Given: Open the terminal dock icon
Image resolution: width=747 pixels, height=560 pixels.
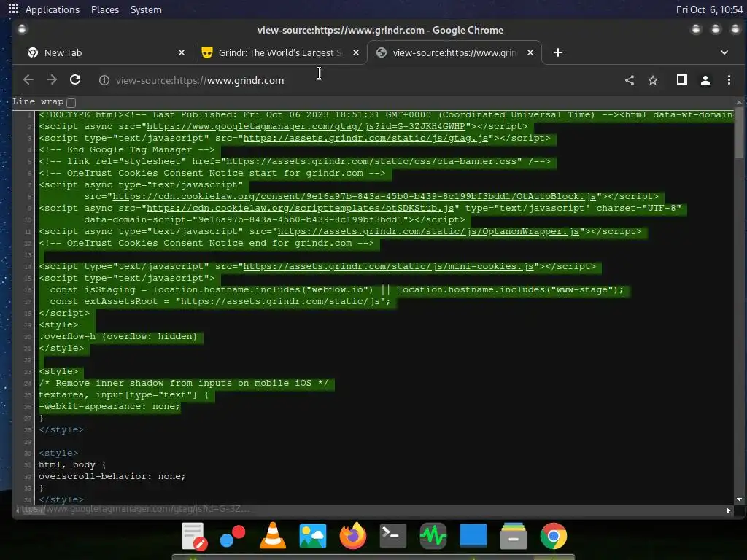Looking at the screenshot, I should point(393,536).
